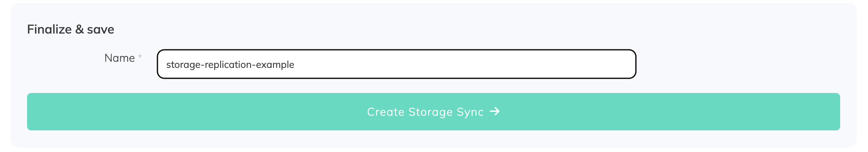Click the arrow icon on Create Storage Sync
Screen dimensions: 868x152
[495, 111]
